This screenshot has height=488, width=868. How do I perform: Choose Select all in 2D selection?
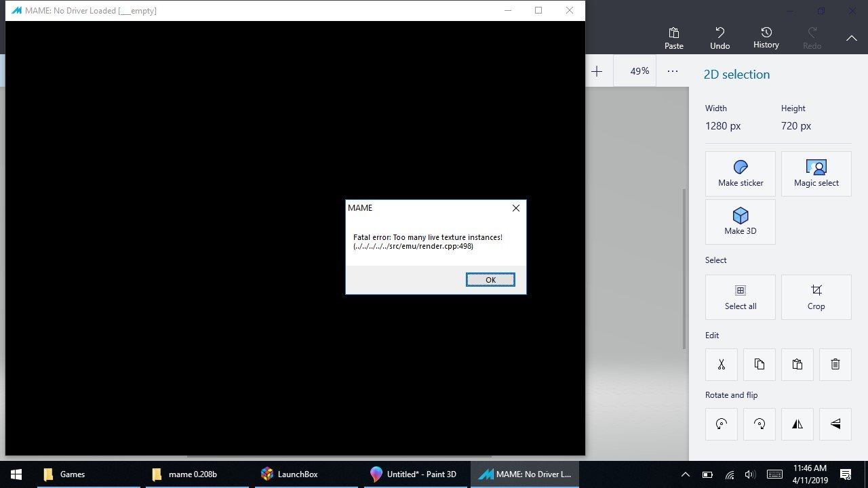point(741,298)
